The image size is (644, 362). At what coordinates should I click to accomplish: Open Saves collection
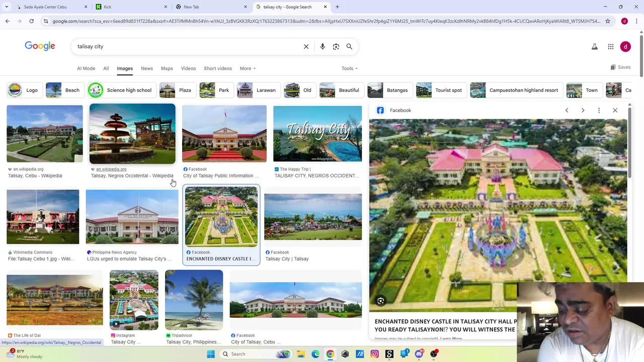point(620,67)
